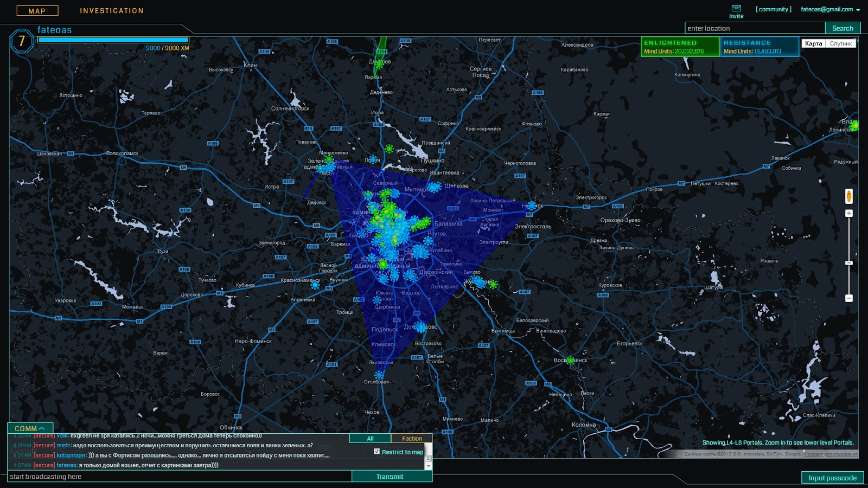Click the RESISTANCE Mind Units panel
Image resolution: width=868 pixels, height=488 pixels.
[759, 47]
